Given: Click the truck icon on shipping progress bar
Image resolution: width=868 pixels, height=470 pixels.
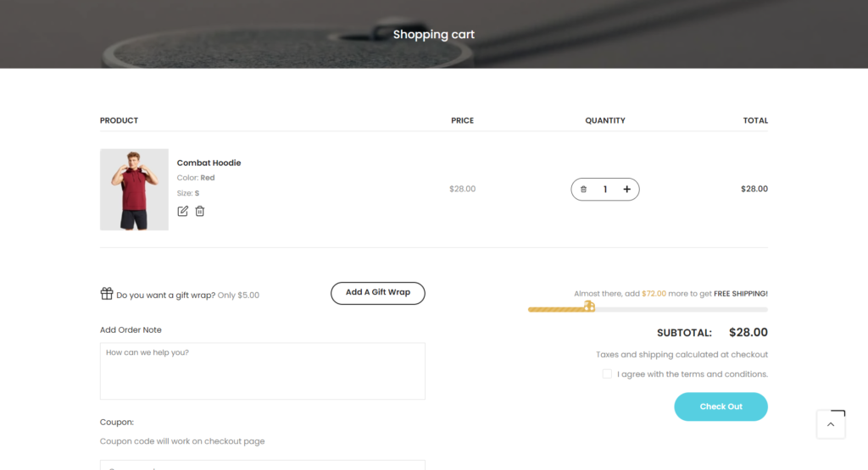Looking at the screenshot, I should (x=589, y=307).
